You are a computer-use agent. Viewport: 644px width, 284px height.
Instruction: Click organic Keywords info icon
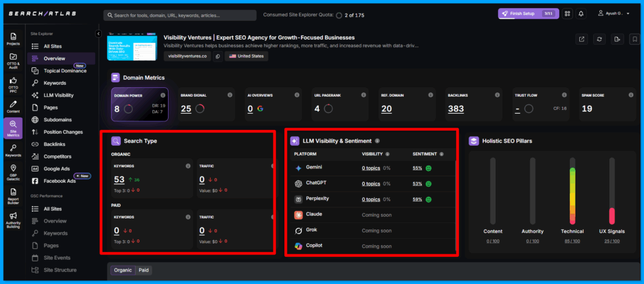pyautogui.click(x=188, y=167)
